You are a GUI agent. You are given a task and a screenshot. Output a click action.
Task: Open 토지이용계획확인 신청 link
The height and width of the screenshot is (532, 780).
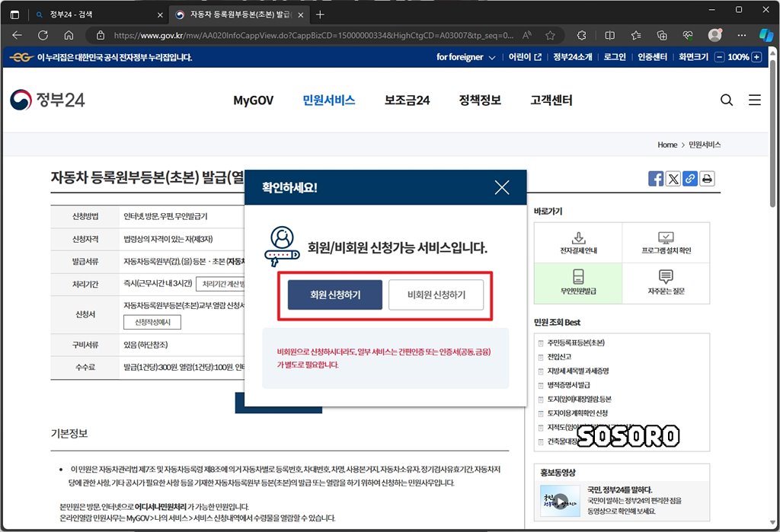coord(577,413)
